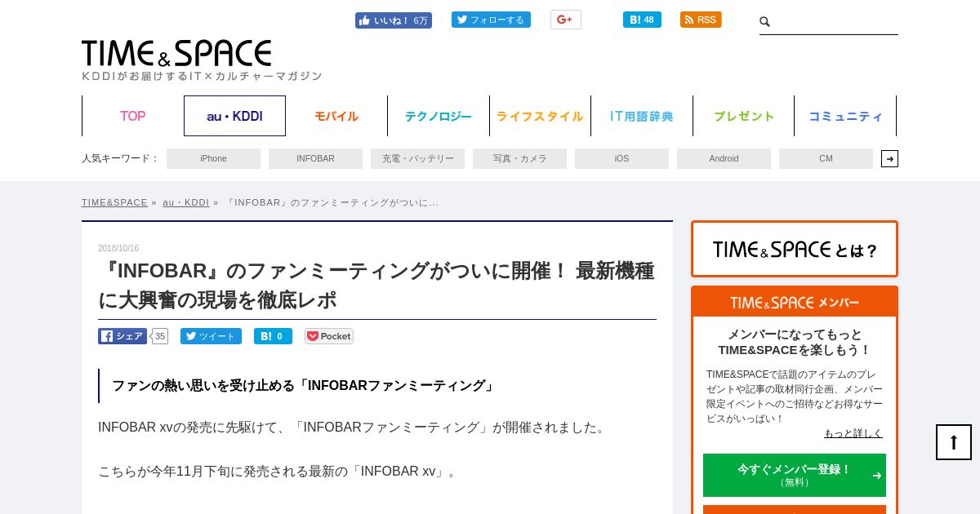Click the back-to-top arrow button
The height and width of the screenshot is (514, 980).
pyautogui.click(x=954, y=442)
